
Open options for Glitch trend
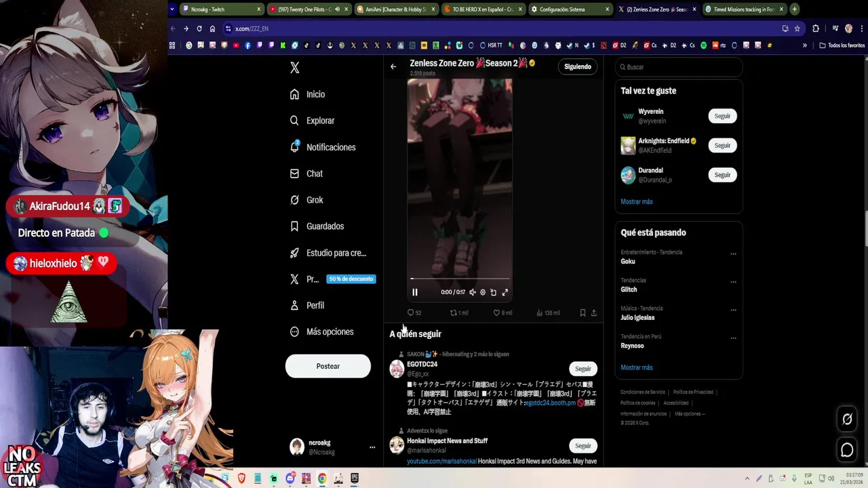pyautogui.click(x=733, y=282)
